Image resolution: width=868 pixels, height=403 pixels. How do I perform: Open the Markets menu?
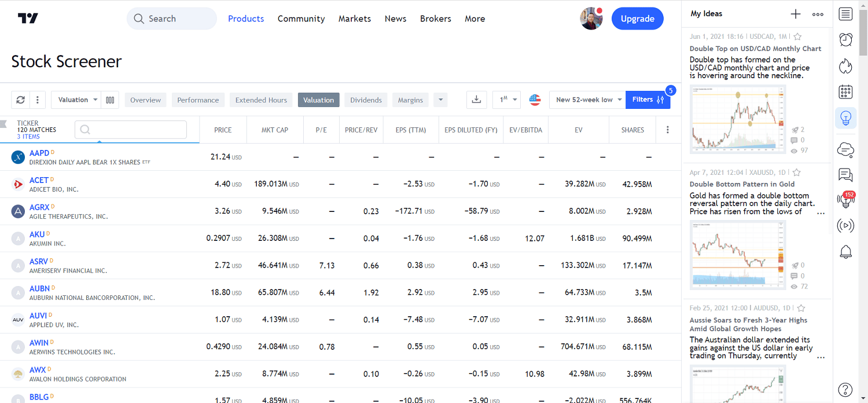355,19
